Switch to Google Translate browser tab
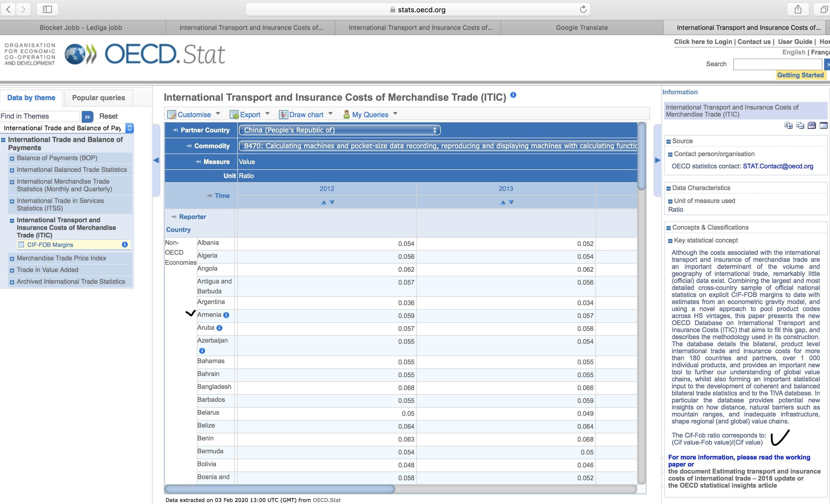The image size is (830, 504). coord(582,28)
